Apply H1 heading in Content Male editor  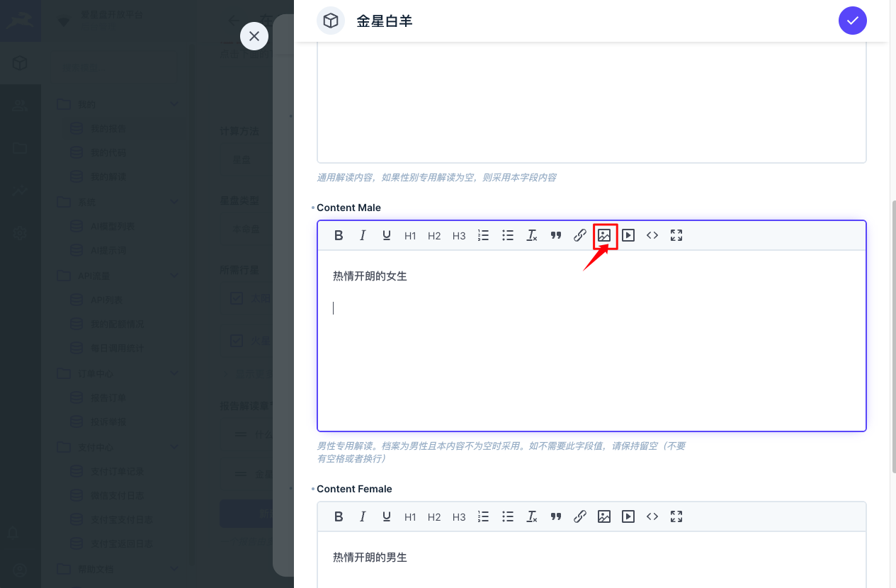[410, 236]
